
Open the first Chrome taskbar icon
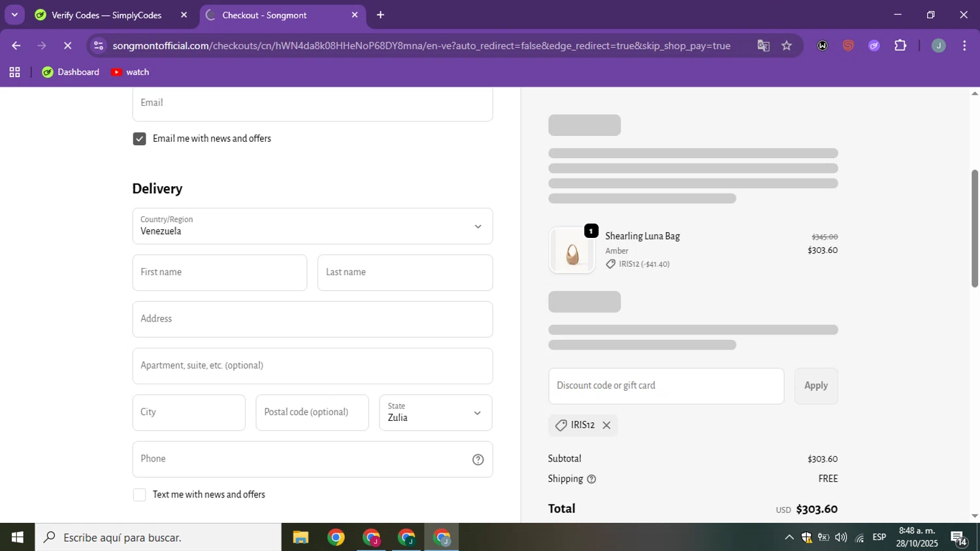coord(336,537)
